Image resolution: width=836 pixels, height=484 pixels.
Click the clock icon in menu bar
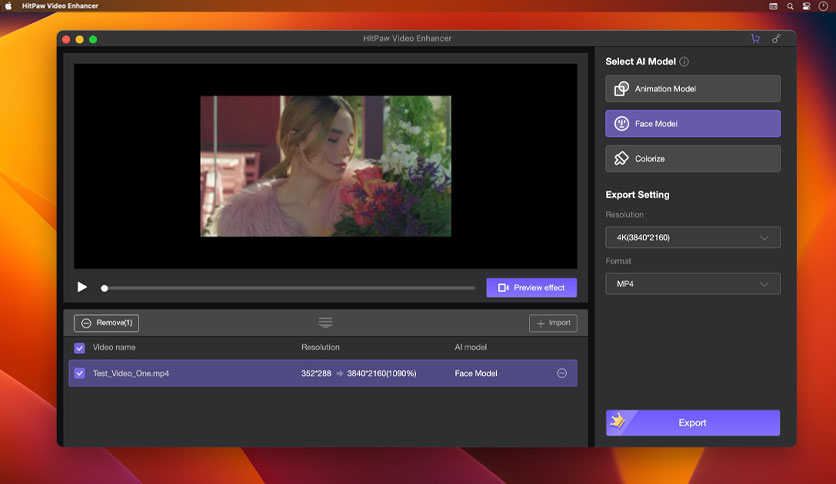pos(823,6)
